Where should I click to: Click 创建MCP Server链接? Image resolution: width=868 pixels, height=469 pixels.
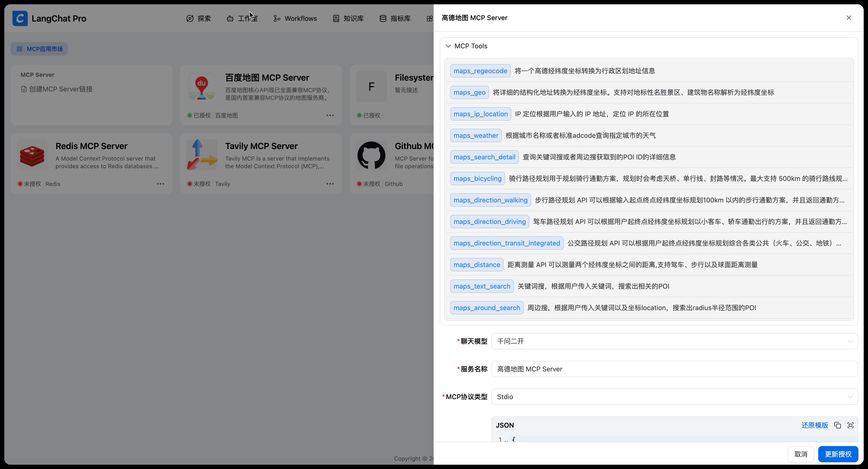click(x=57, y=89)
